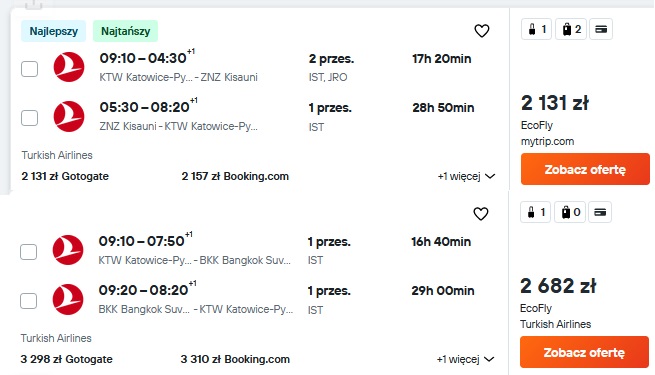Image resolution: width=655 pixels, height=375 pixels.
Task: Click payment card icon on first offer
Action: [601, 29]
